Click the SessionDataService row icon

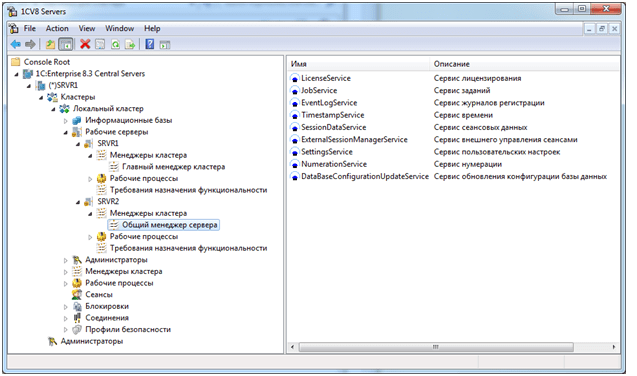[x=295, y=127]
